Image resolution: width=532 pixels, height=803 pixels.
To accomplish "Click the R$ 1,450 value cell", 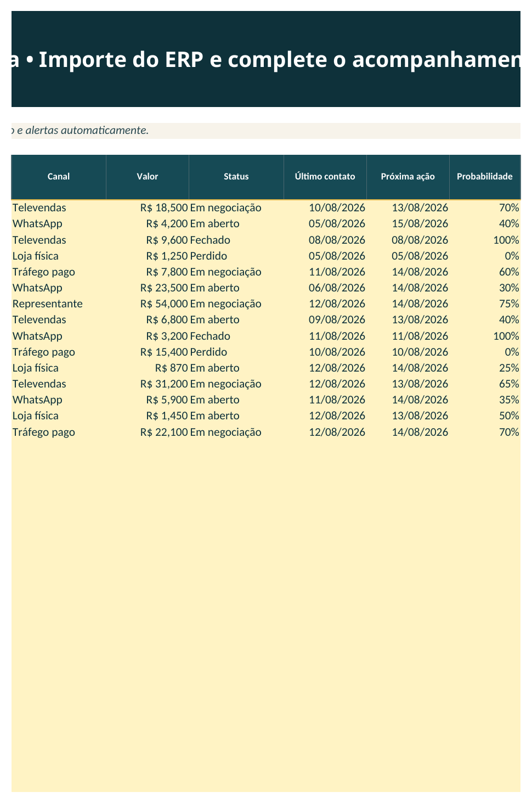I will [148, 415].
